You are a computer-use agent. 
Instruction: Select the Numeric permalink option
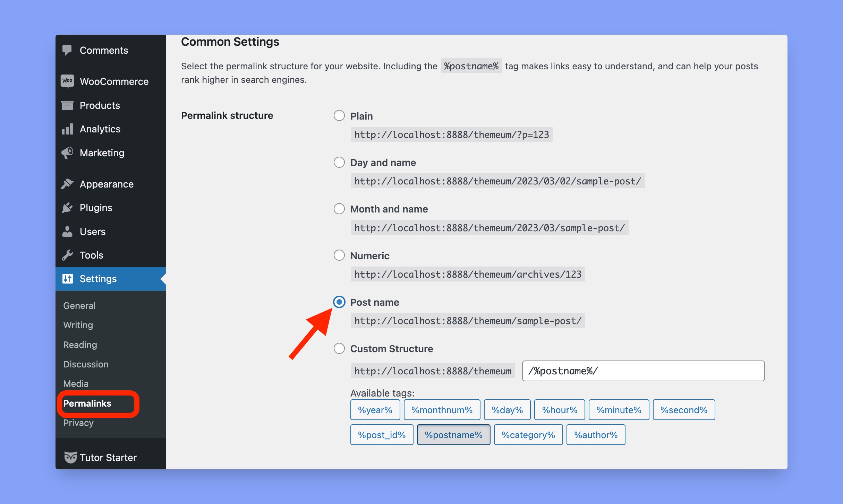[x=339, y=255]
